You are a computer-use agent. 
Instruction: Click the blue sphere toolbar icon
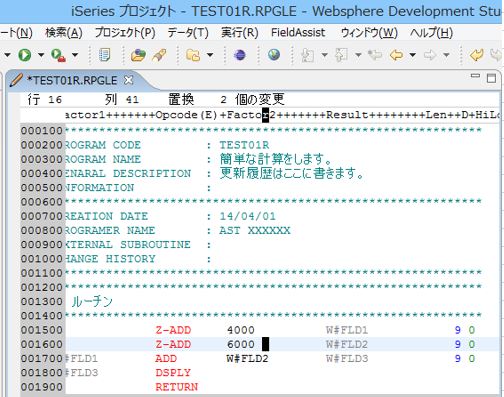pos(240,55)
